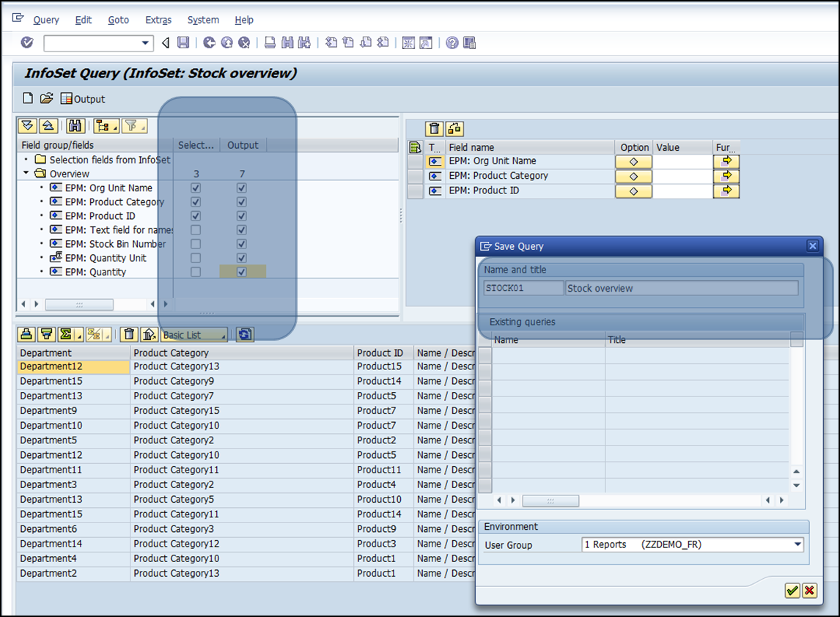Image resolution: width=840 pixels, height=617 pixels.
Task: Click the Save icon in the toolbar
Action: 183,43
